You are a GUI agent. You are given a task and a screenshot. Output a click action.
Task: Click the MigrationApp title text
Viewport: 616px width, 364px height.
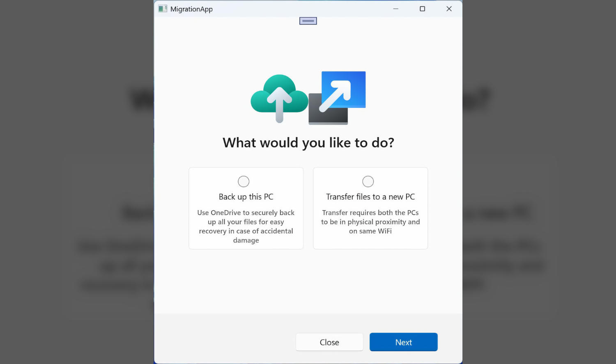pos(191,9)
